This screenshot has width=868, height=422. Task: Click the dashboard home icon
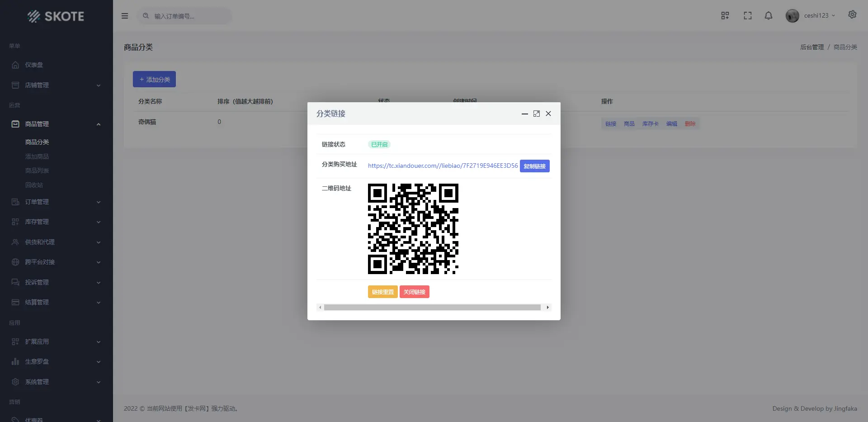pyautogui.click(x=15, y=65)
